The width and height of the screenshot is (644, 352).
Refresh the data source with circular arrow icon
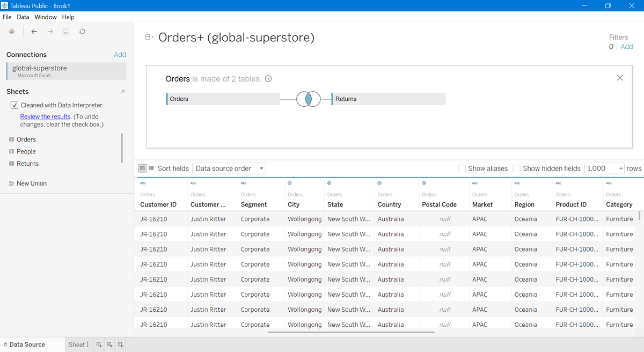pyautogui.click(x=82, y=32)
